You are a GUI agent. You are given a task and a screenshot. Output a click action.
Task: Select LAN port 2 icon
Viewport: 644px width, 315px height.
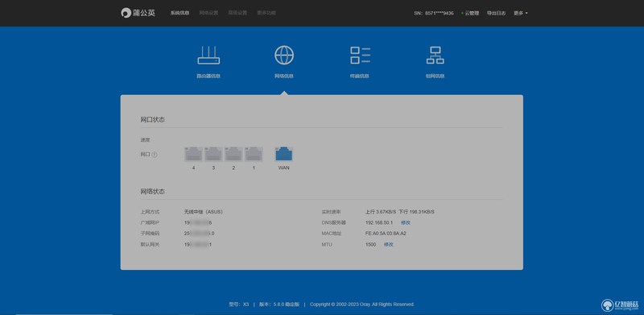[x=233, y=154]
